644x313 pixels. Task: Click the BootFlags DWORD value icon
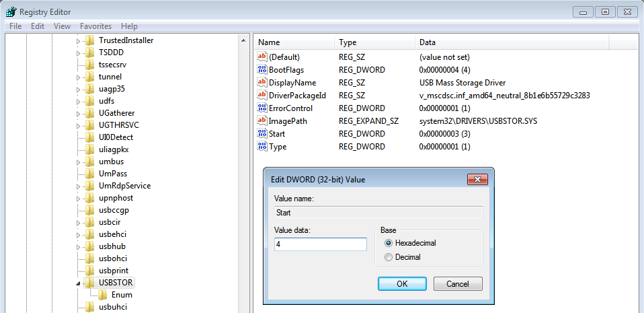pos(262,70)
